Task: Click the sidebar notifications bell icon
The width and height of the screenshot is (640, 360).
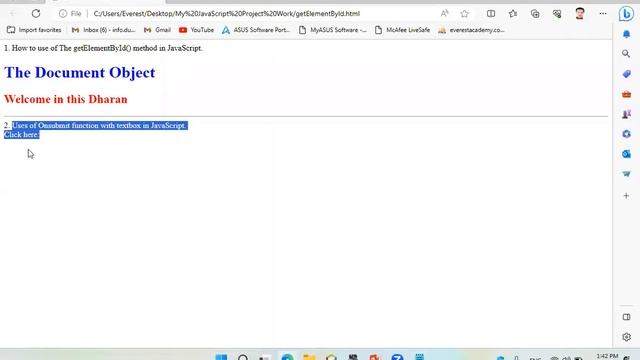Action: [x=627, y=34]
